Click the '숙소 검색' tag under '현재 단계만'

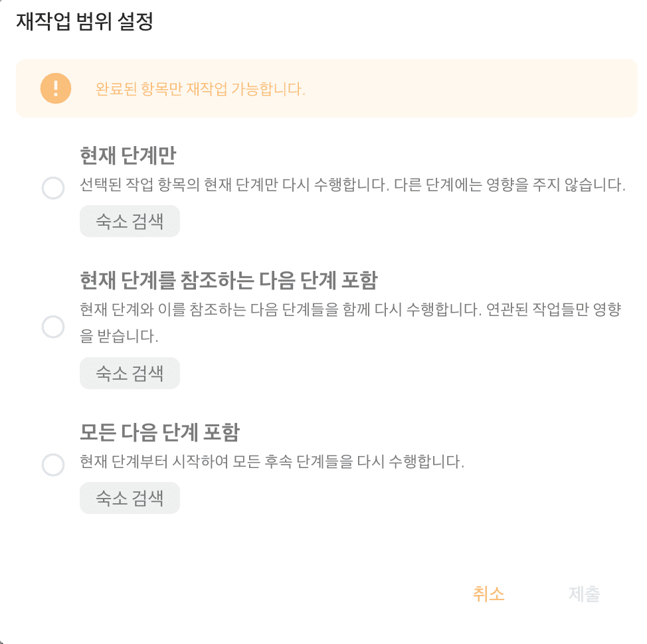pos(130,221)
